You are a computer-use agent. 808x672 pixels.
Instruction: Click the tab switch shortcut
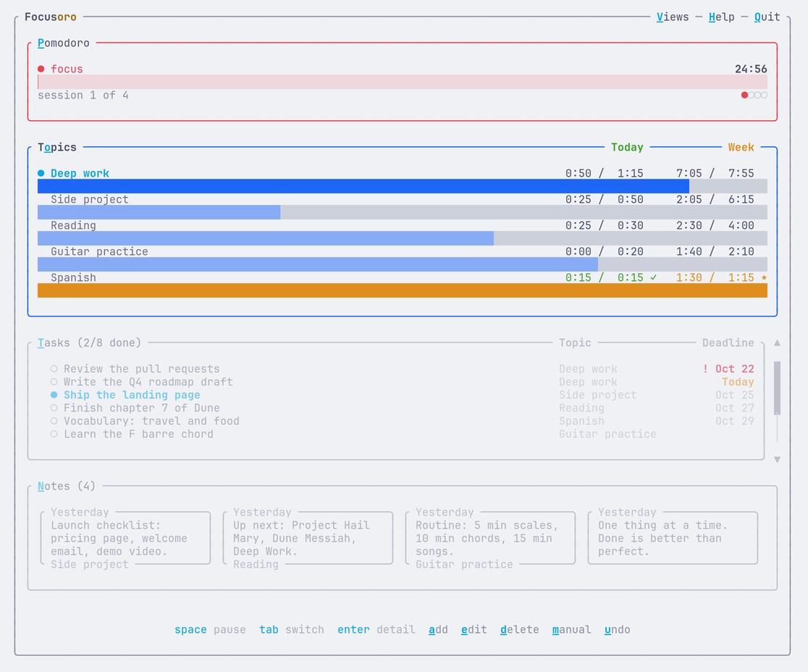click(x=292, y=630)
